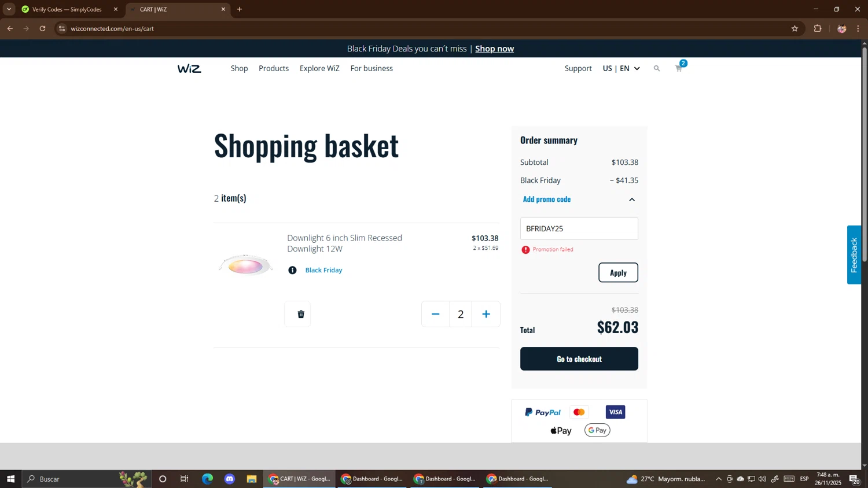Open the Products menu
The image size is (868, 488).
(274, 68)
